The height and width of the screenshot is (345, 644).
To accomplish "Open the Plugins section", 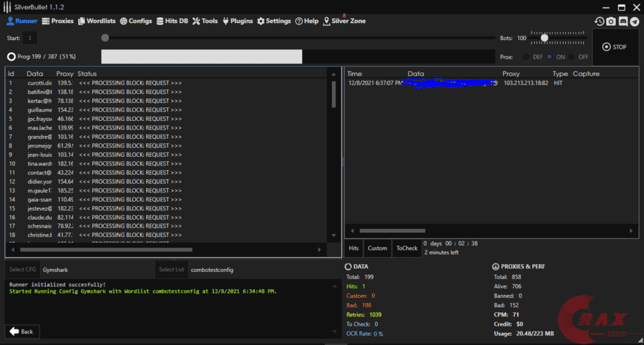I will pyautogui.click(x=238, y=21).
